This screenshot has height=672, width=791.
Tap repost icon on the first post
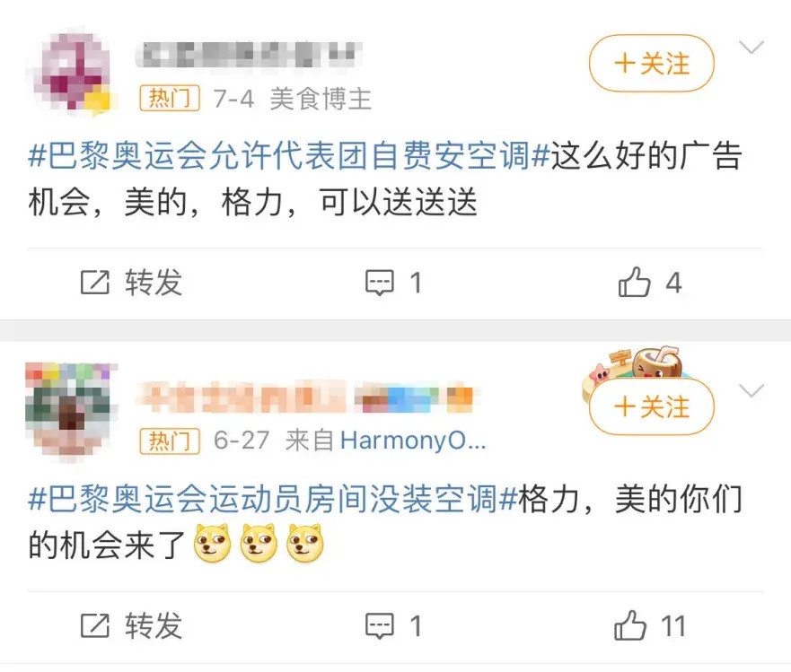95,283
